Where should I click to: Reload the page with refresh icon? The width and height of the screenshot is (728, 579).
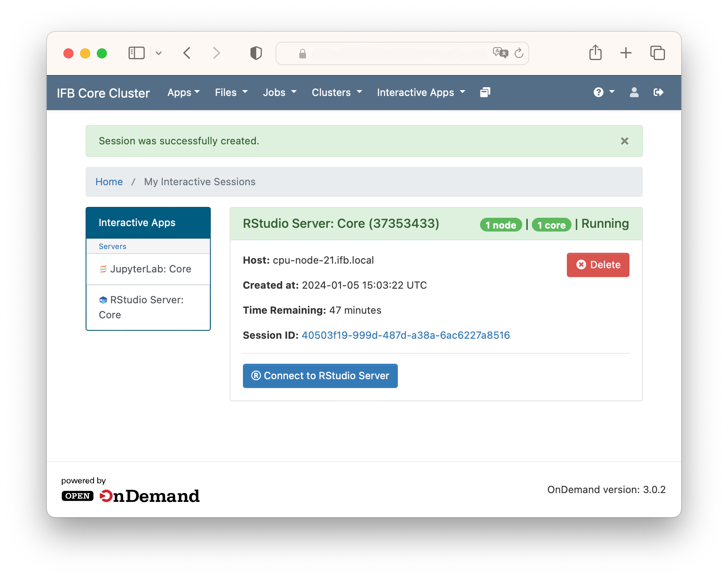tap(519, 53)
